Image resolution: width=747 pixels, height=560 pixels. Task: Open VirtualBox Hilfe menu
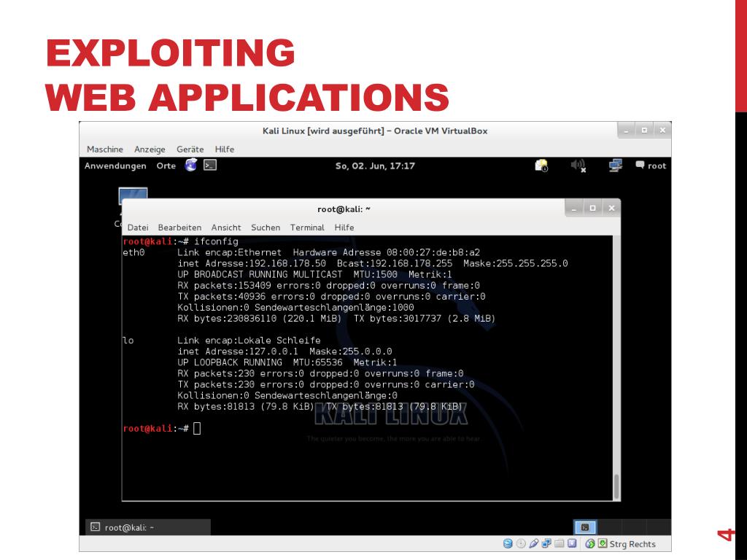[x=225, y=149]
